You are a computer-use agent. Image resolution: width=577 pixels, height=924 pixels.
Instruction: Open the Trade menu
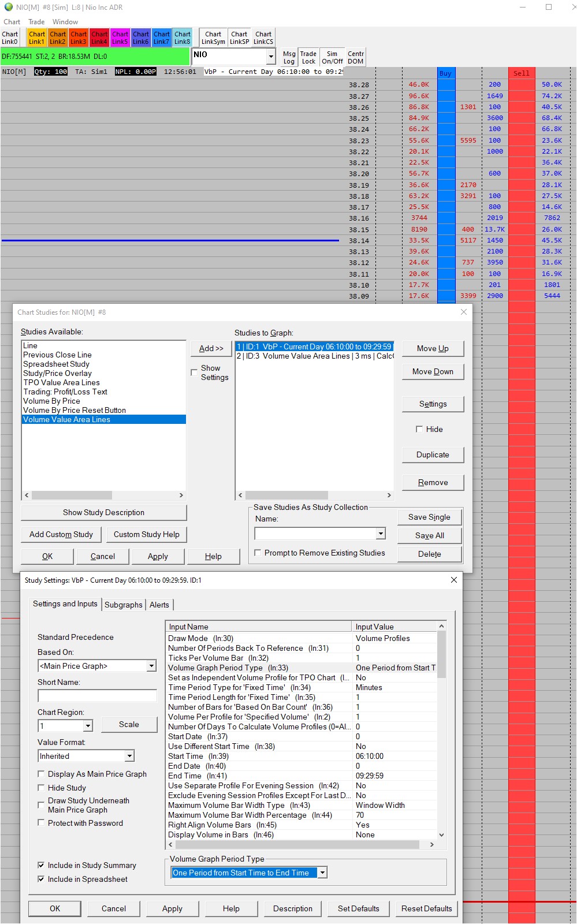point(36,22)
